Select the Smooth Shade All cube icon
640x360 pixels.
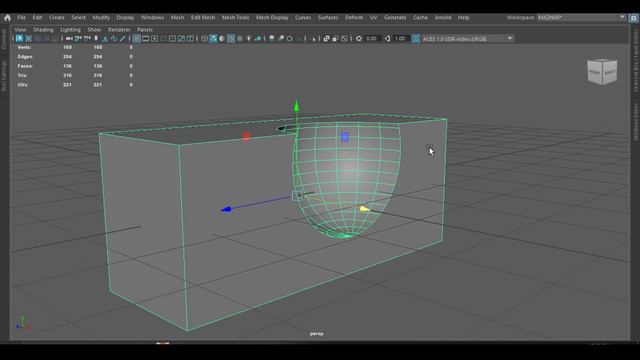tap(213, 38)
